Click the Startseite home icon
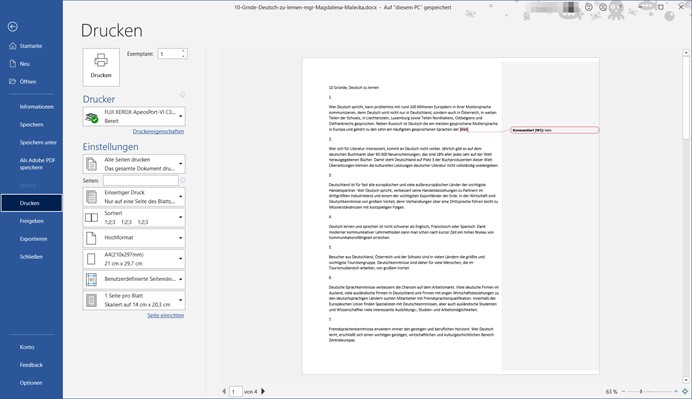 click(13, 46)
